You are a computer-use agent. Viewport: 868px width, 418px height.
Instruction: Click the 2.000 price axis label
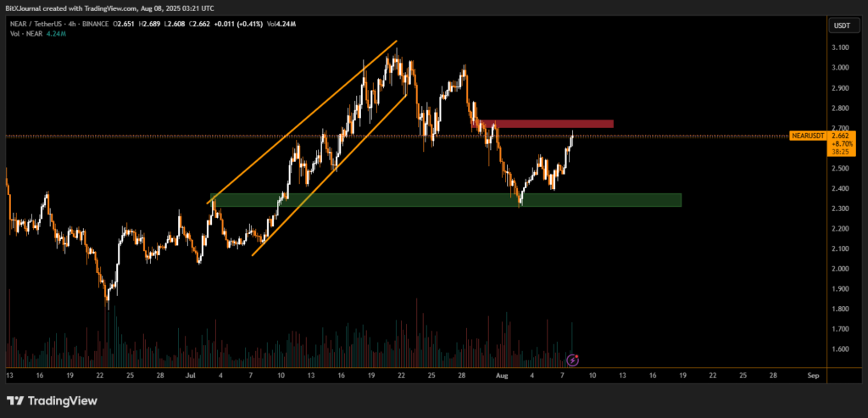click(x=842, y=269)
